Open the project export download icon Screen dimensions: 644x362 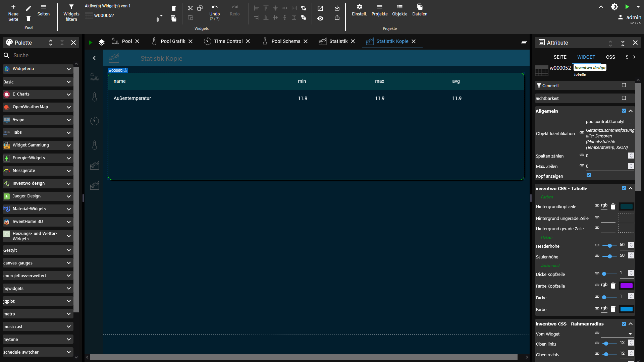tap(337, 8)
